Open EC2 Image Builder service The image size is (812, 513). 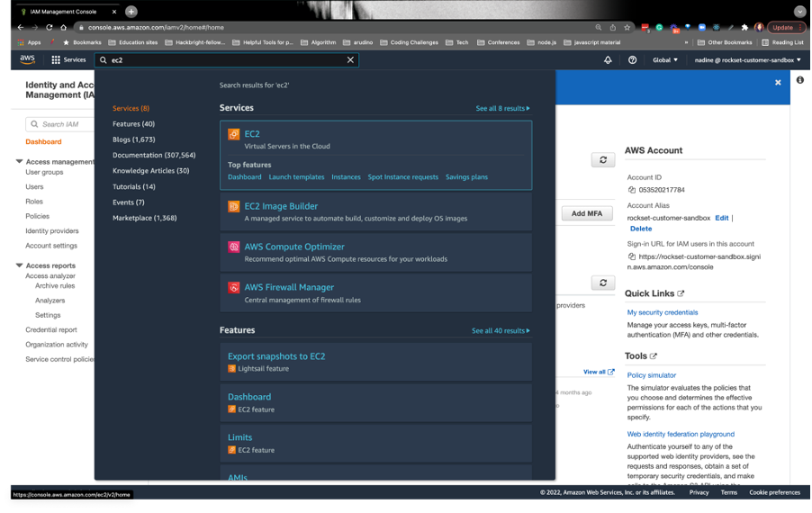281,206
